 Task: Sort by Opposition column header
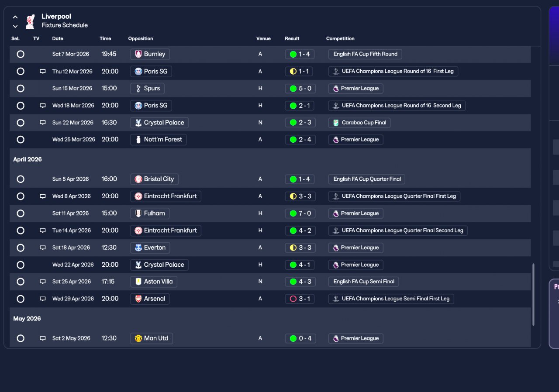click(x=141, y=38)
